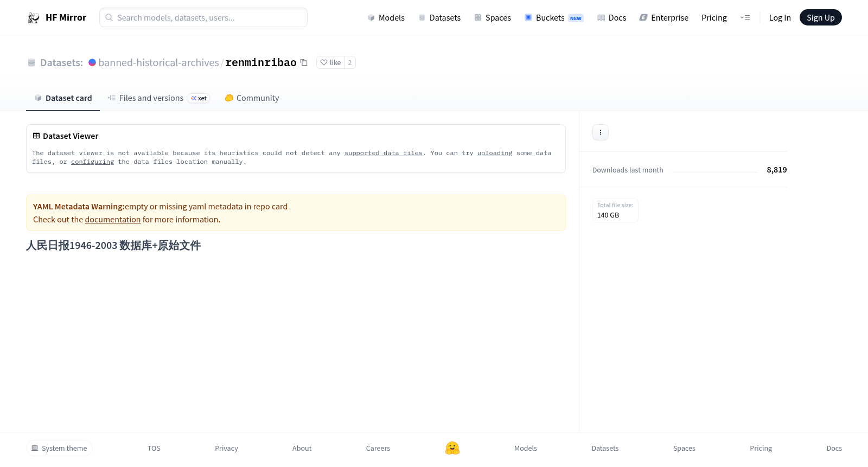The width and height of the screenshot is (868, 467).
Task: Open the Community tab
Action: tap(252, 98)
